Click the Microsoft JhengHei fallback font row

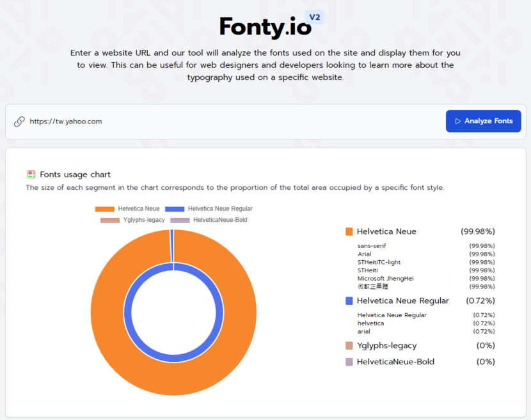click(385, 278)
